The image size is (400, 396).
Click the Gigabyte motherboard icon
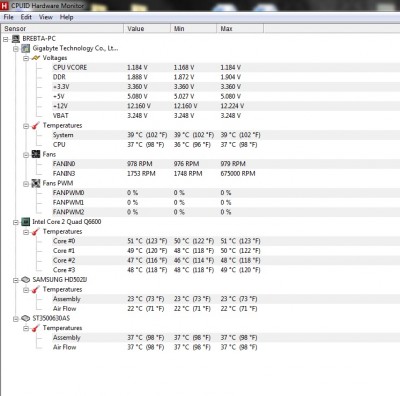pyautogui.click(x=26, y=49)
